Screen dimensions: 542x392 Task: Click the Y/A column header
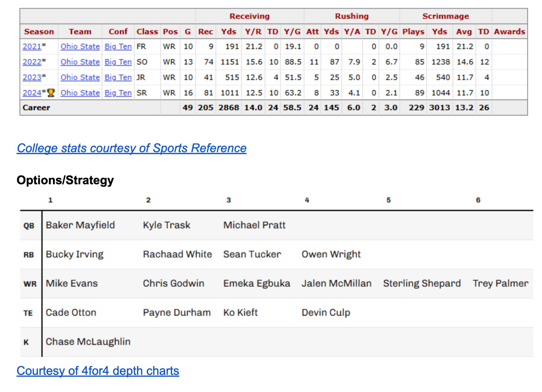click(x=352, y=32)
